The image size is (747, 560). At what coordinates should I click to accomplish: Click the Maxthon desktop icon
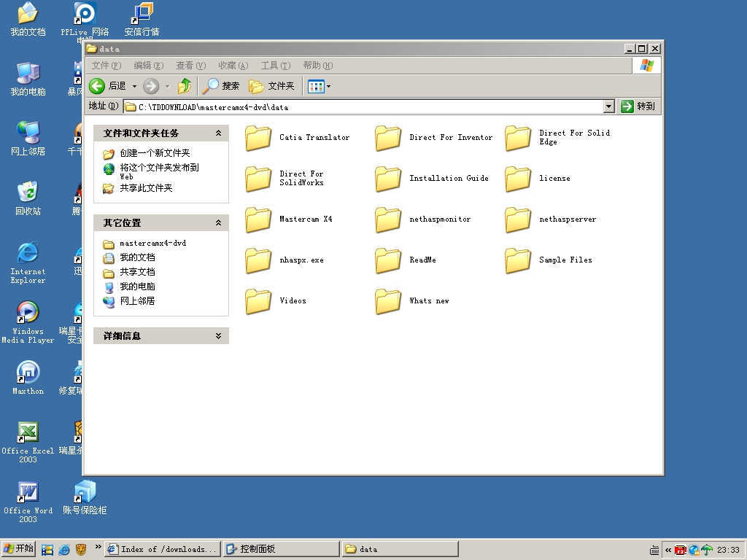(28, 378)
